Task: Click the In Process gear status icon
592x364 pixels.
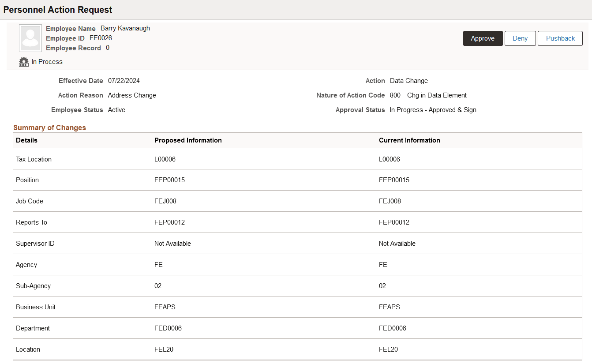Action: [x=24, y=62]
